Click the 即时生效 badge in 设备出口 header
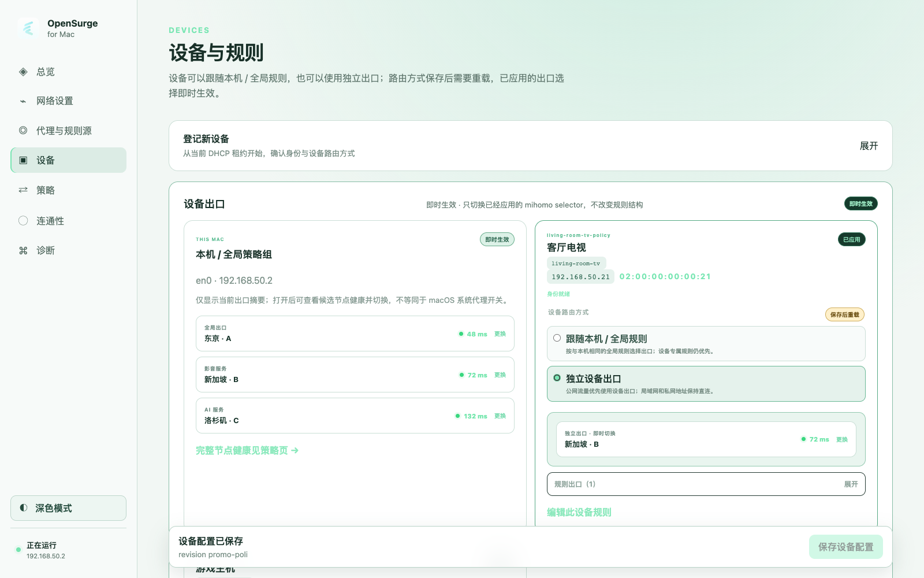 (x=860, y=203)
